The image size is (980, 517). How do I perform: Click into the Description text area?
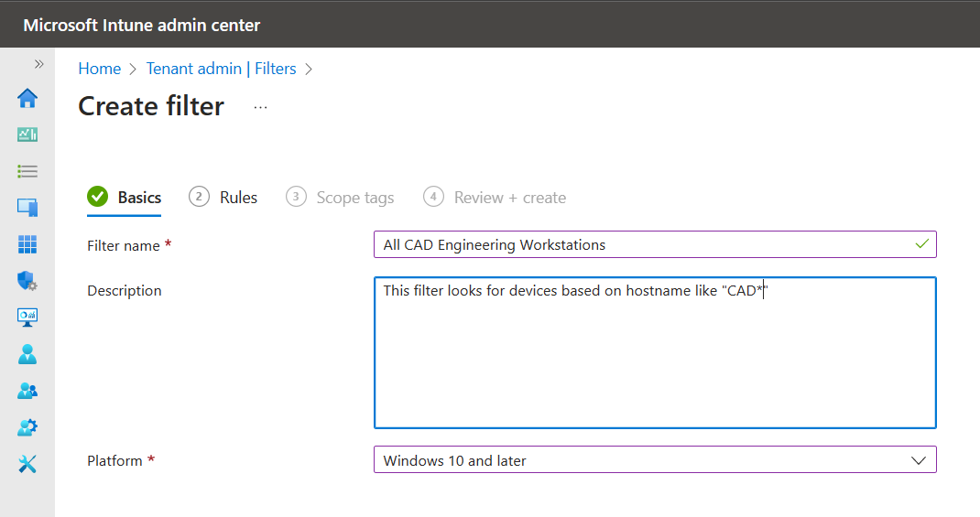tap(655, 353)
